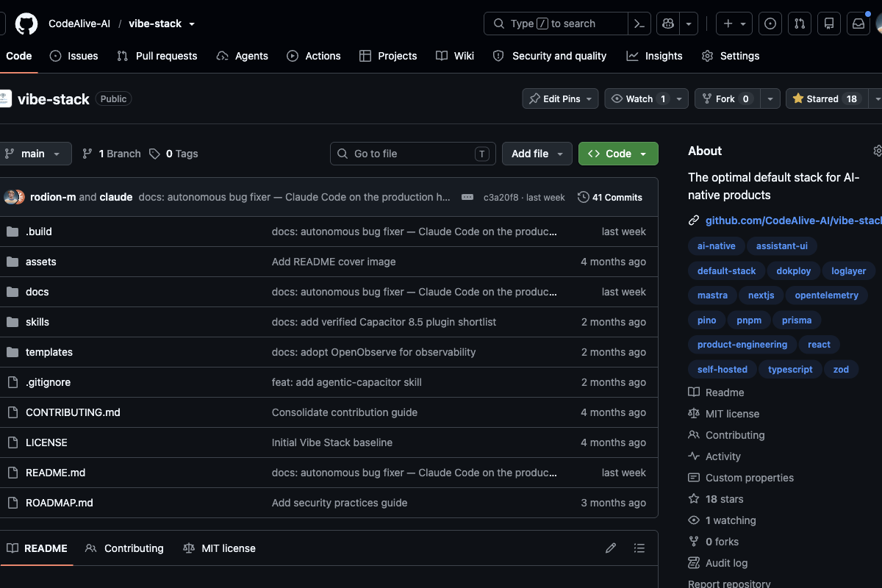Switch to the MIT license tab
The width and height of the screenshot is (882, 588).
[219, 548]
